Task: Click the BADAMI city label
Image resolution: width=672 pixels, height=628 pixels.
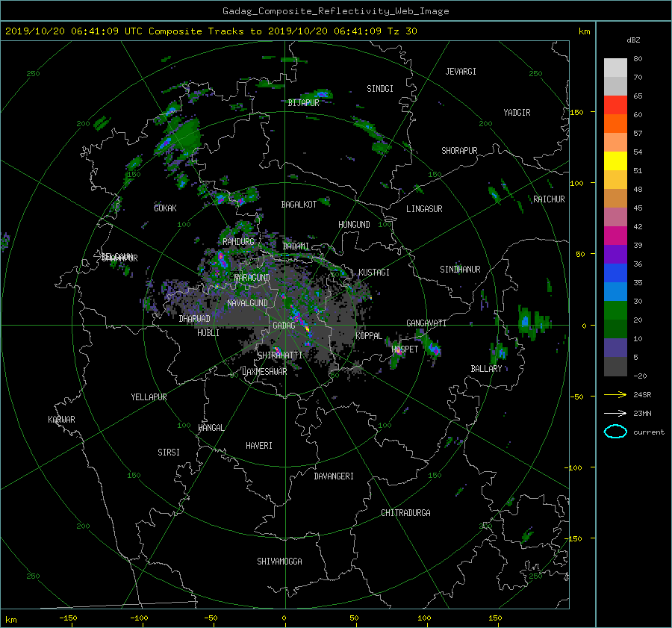Action: (x=296, y=246)
